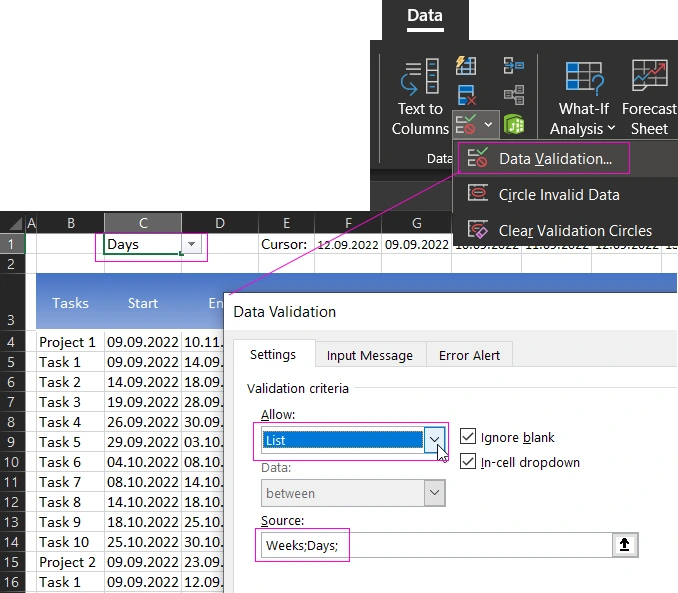The height and width of the screenshot is (593, 678).
Task: Click the Flash Fill icon
Action: pos(466,66)
